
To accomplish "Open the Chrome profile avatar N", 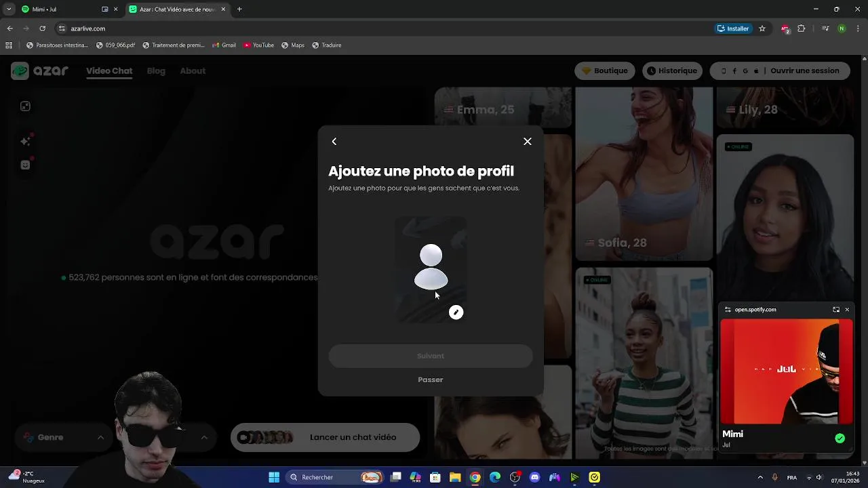I will point(842,28).
